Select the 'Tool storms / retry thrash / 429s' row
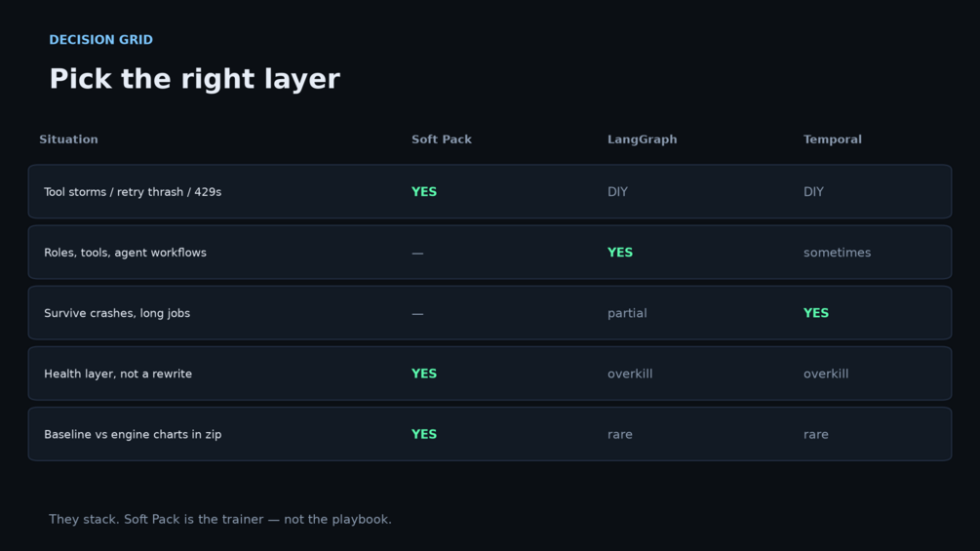Screen dimensions: 980x551 (x=490, y=192)
